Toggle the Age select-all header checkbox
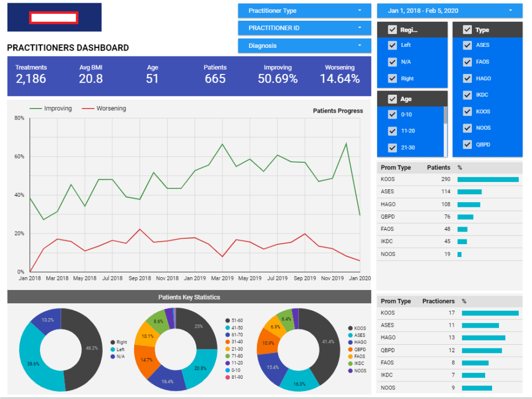 (392, 99)
